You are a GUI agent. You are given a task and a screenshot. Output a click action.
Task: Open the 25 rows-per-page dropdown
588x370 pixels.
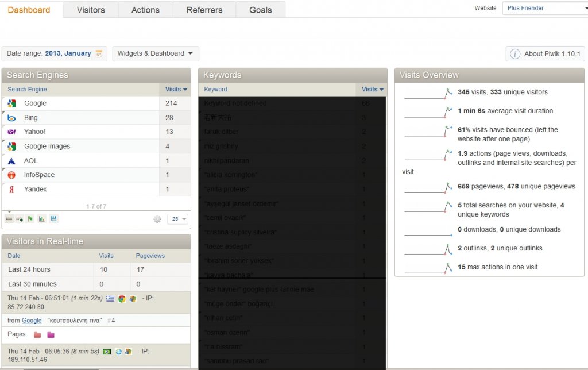coord(178,219)
